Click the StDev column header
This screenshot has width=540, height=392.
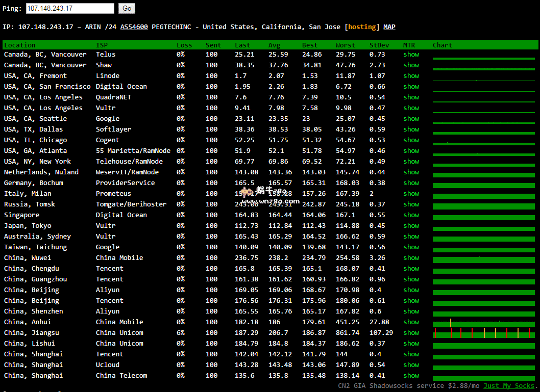(x=379, y=45)
